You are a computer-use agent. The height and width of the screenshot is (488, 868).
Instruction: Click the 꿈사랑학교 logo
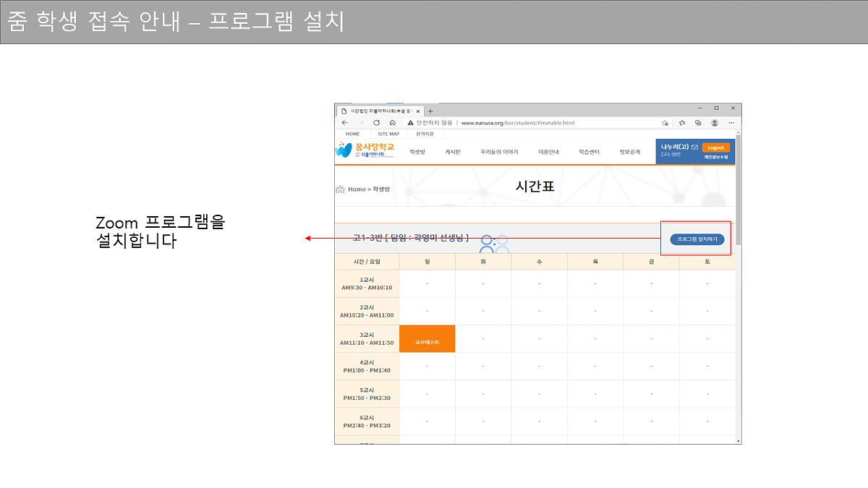point(365,150)
